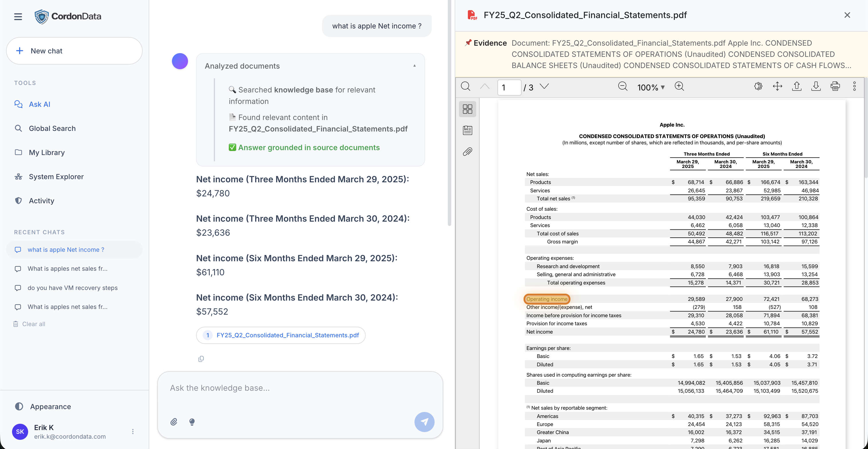Open My Library in sidebar

tap(47, 152)
